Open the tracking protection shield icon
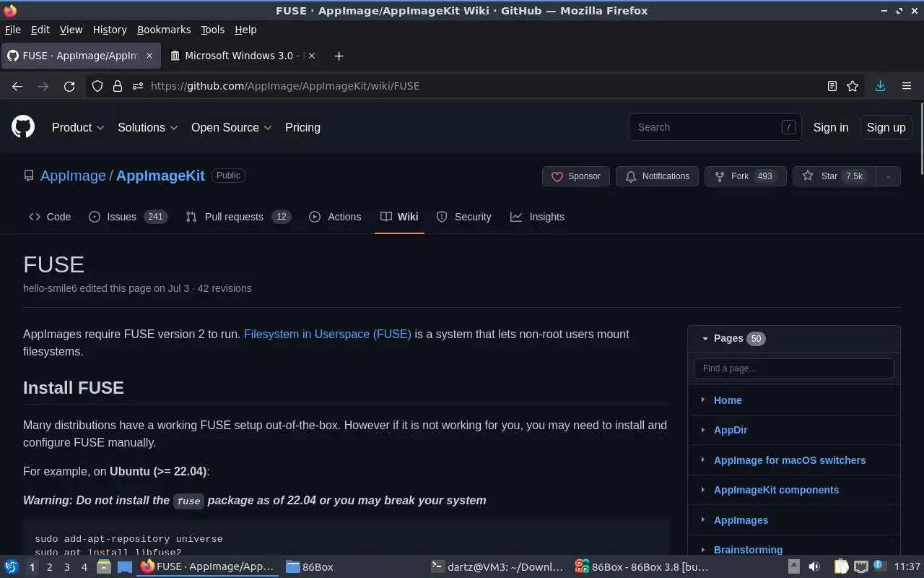This screenshot has width=924, height=578. coord(97,86)
